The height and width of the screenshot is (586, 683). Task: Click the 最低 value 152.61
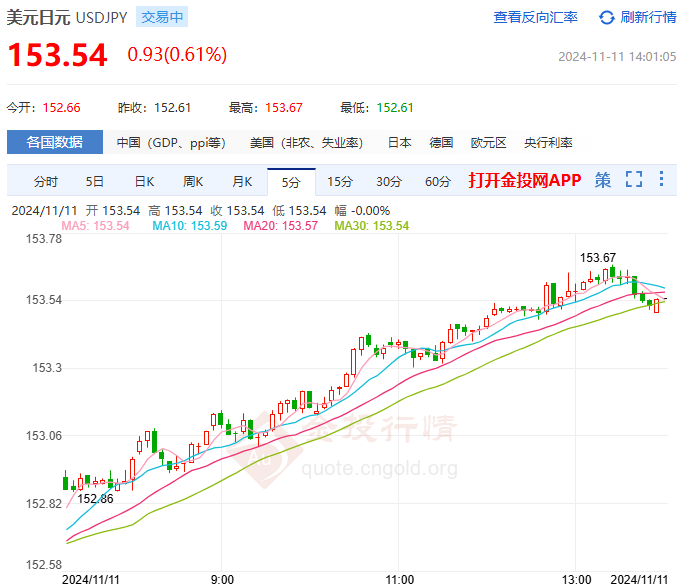click(x=395, y=108)
